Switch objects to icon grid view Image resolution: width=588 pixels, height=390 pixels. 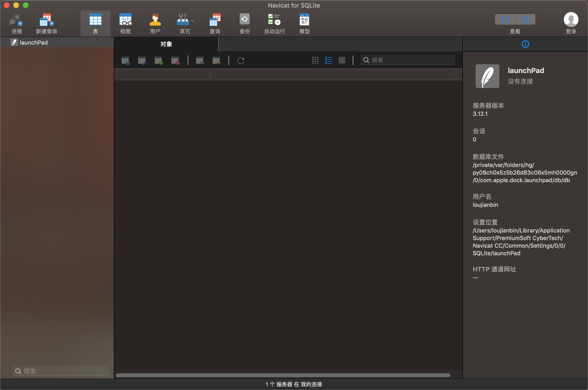click(315, 60)
